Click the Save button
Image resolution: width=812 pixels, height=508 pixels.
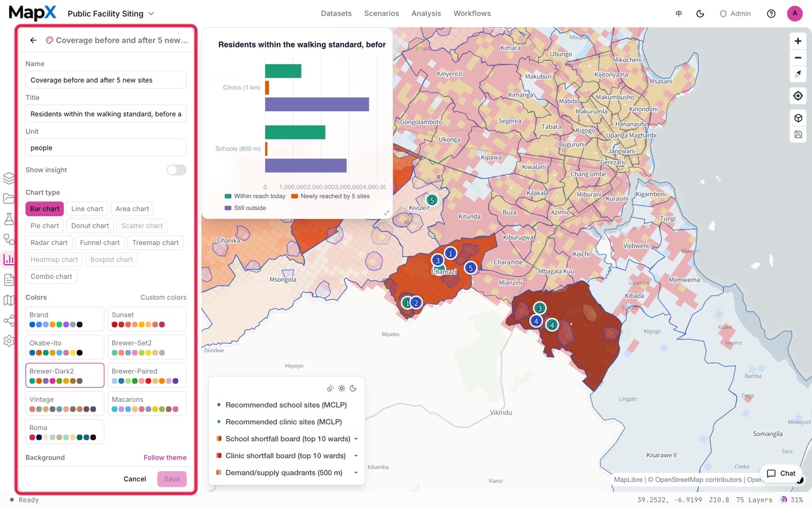tap(172, 479)
